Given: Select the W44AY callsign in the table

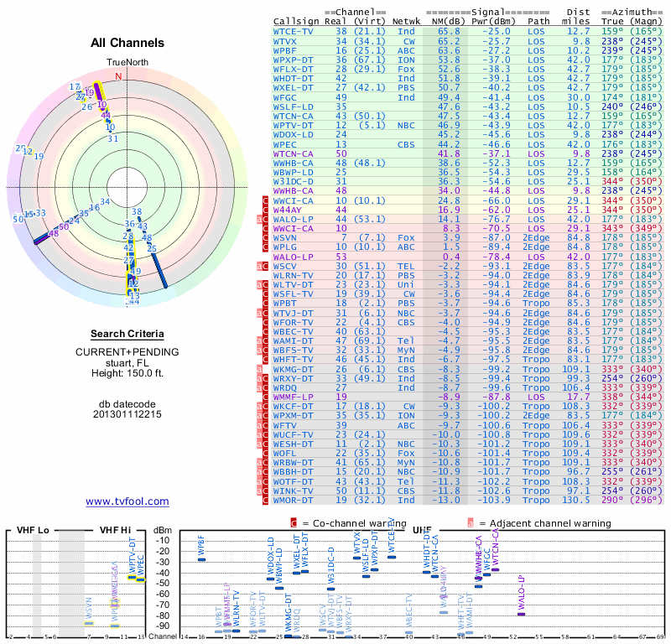Looking at the screenshot, I should 287,210.
